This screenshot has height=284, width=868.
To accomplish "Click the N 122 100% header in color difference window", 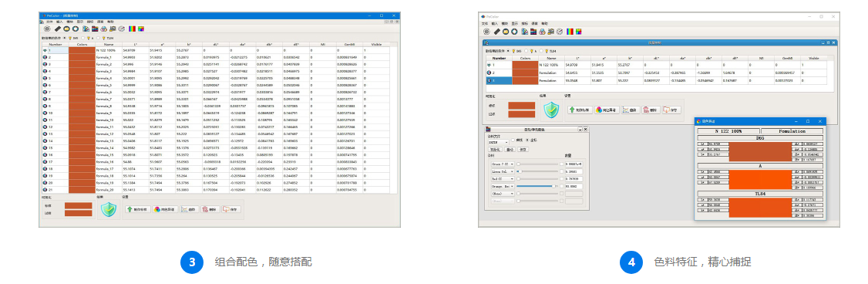I will [728, 131].
